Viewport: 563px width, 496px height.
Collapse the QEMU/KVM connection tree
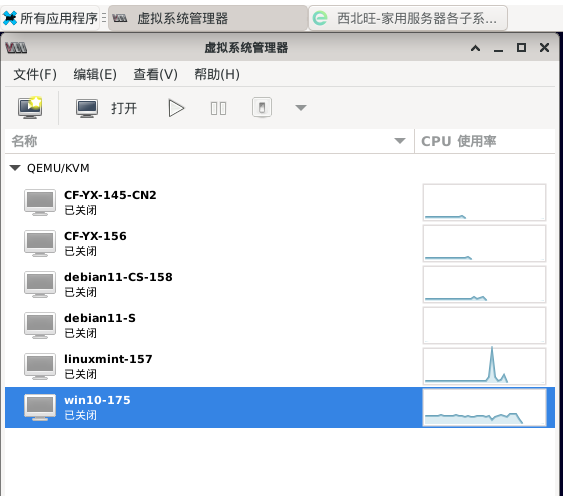(x=15, y=168)
